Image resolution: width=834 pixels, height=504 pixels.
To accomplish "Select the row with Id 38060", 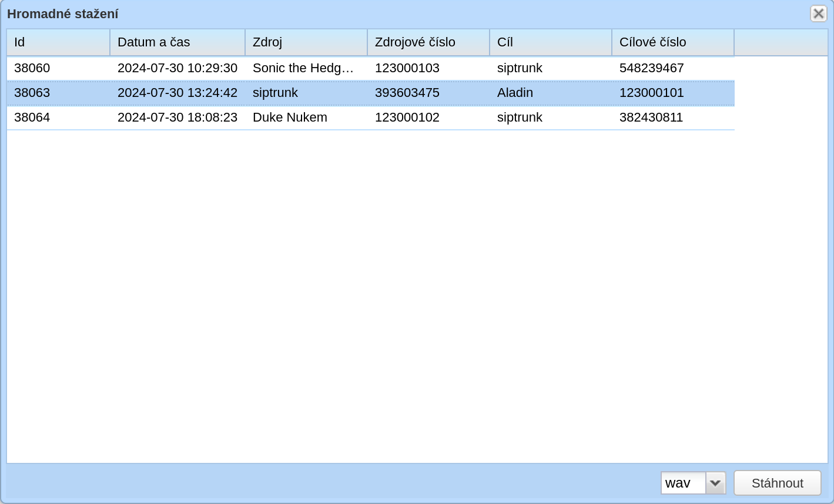I will coord(371,68).
